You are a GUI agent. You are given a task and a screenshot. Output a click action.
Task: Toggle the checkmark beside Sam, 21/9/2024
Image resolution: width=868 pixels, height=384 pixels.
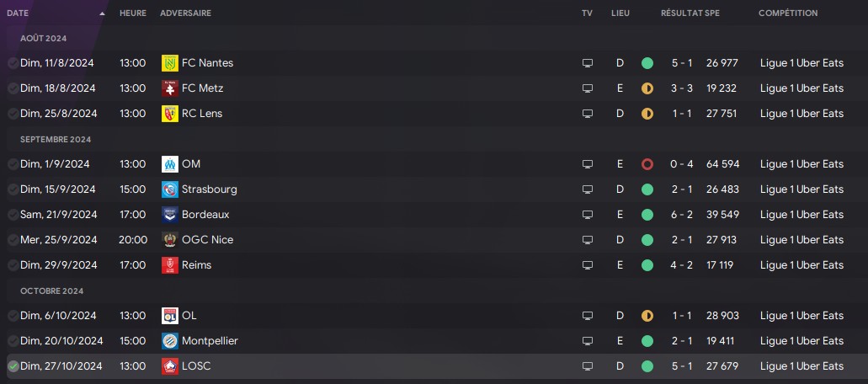13,215
